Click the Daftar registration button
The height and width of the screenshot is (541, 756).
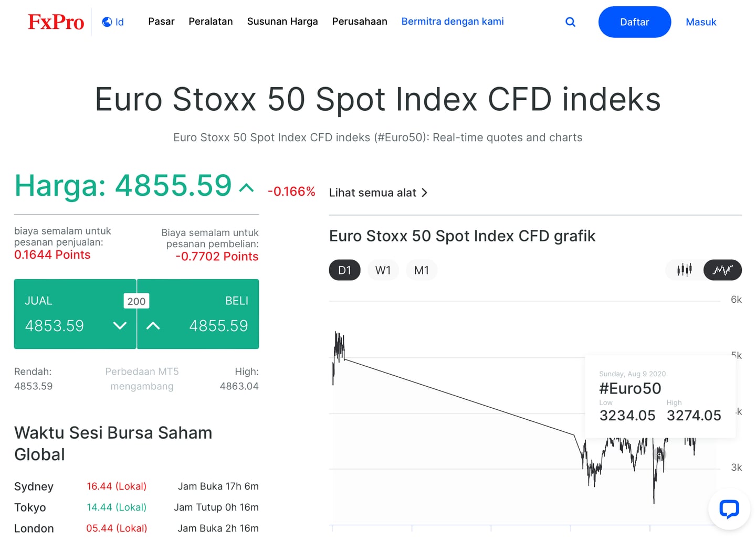pyautogui.click(x=634, y=22)
